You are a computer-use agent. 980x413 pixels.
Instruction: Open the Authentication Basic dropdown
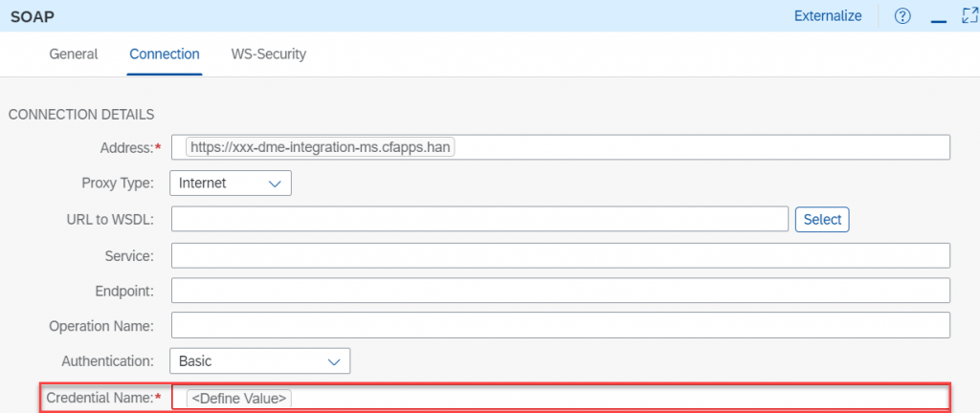[x=259, y=361]
